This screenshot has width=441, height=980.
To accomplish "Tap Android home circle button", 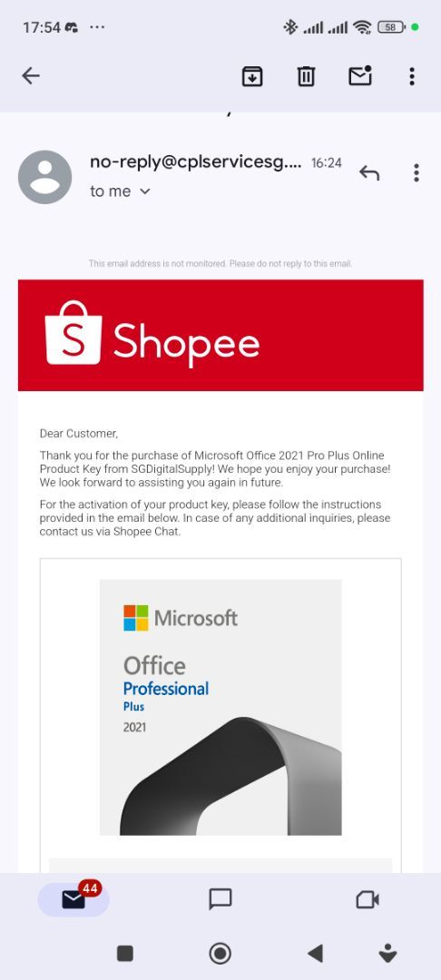I will coord(220,953).
